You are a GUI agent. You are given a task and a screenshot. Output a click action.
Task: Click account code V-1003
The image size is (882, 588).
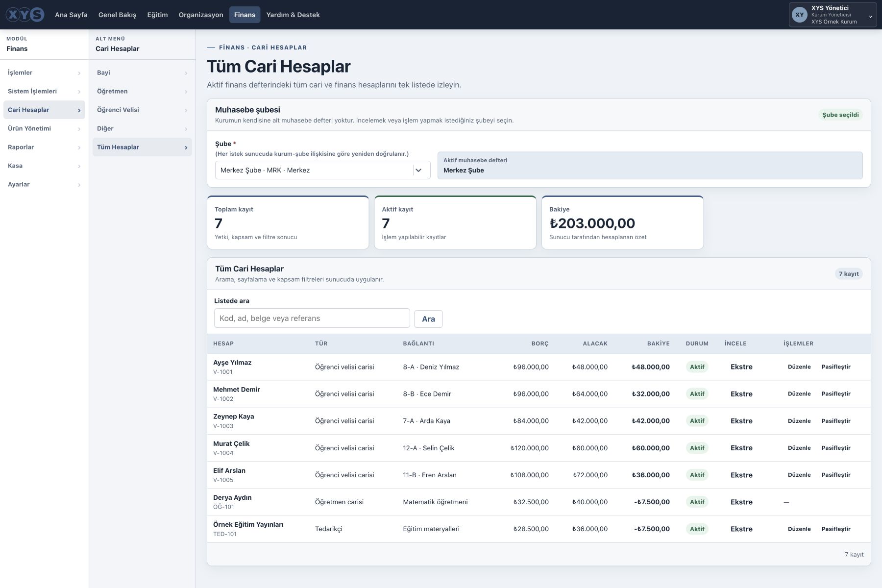(223, 426)
